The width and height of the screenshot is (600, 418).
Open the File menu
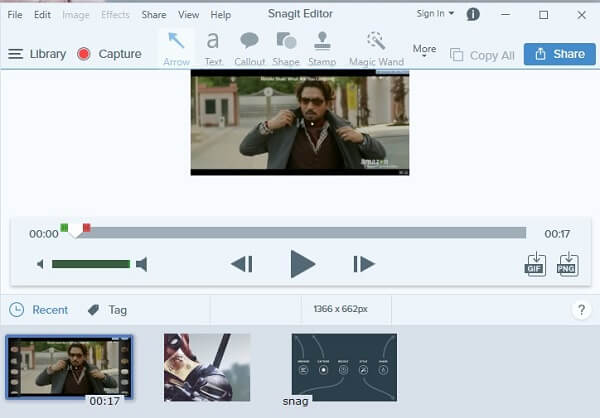coord(15,15)
